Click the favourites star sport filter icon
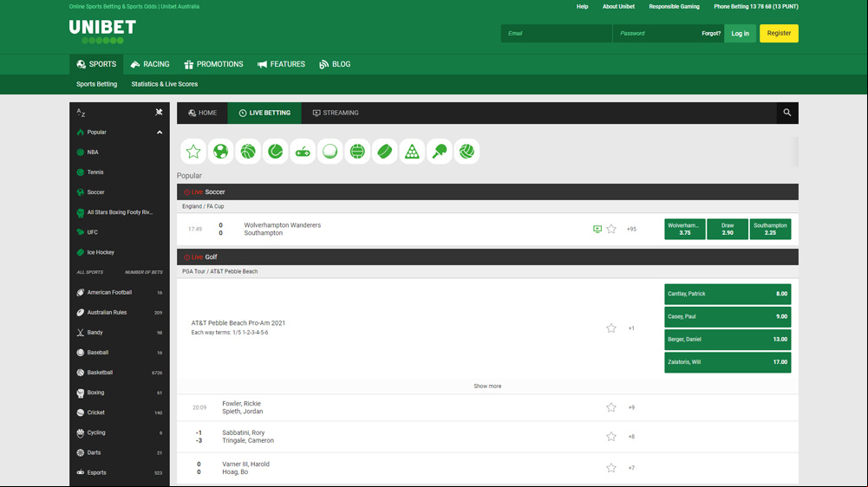This screenshot has height=487, width=868. (193, 151)
